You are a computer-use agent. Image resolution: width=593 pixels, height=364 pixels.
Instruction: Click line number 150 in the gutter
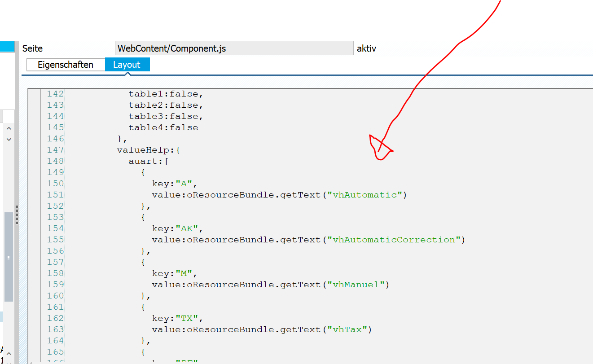(x=55, y=184)
